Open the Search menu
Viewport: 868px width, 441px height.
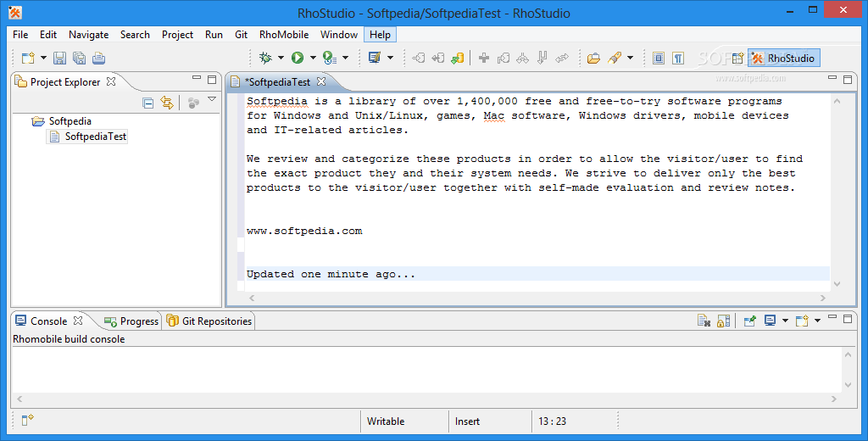pos(135,35)
